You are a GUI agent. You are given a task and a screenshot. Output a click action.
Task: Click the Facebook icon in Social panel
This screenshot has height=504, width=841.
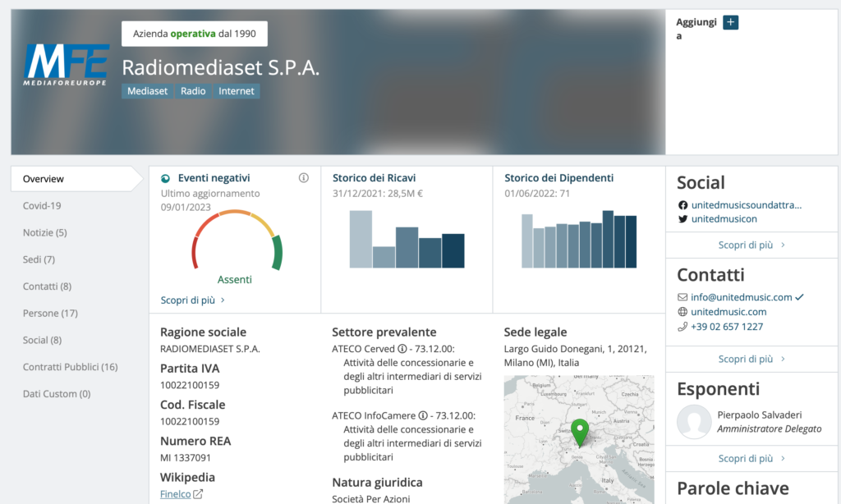682,205
